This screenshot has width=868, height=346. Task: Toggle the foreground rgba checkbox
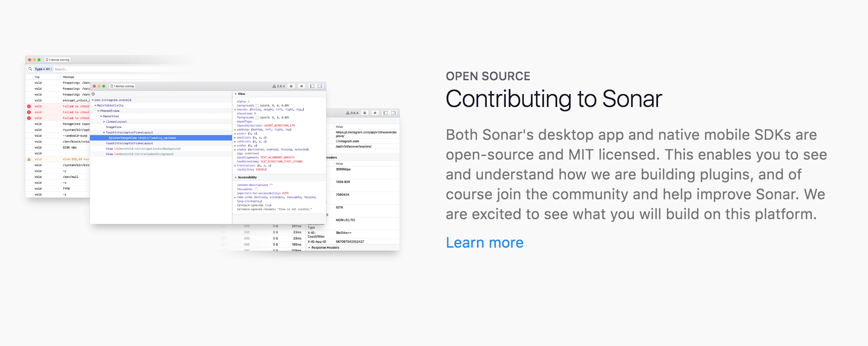click(x=257, y=118)
